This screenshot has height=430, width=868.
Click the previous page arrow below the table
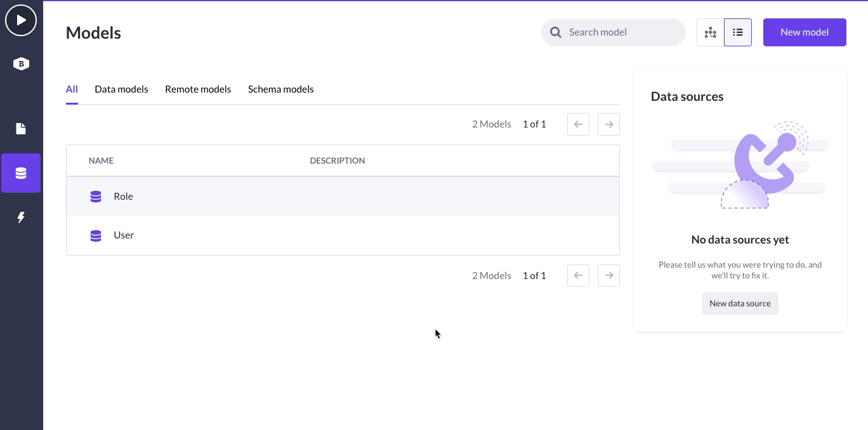click(578, 275)
